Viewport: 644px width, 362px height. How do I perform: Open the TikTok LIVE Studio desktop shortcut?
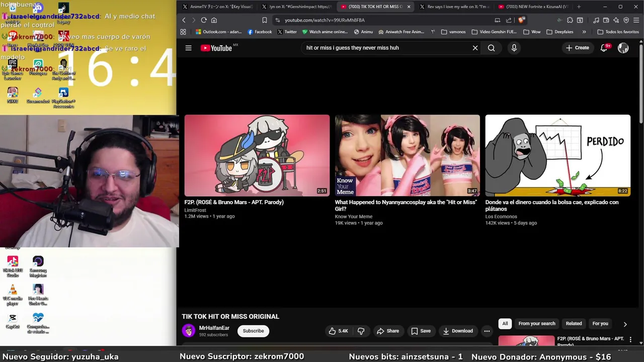click(x=13, y=266)
